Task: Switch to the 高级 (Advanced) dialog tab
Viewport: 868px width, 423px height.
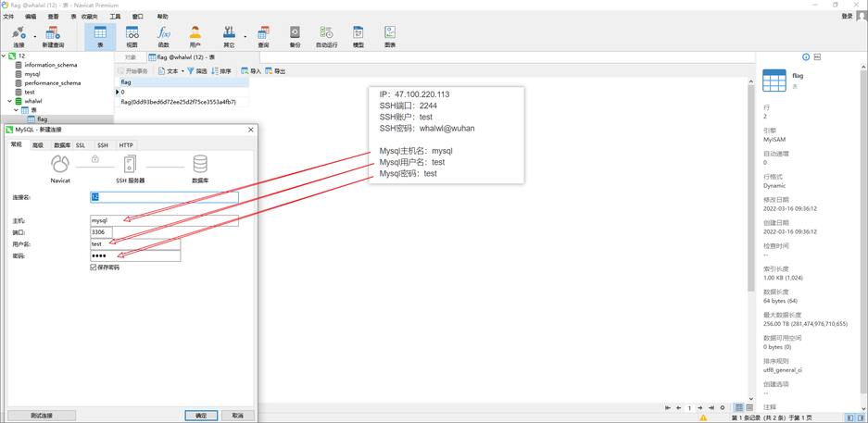Action: (x=38, y=145)
